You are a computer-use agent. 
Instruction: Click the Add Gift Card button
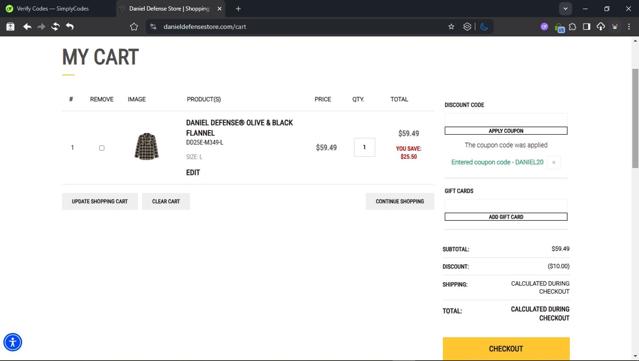tap(506, 217)
